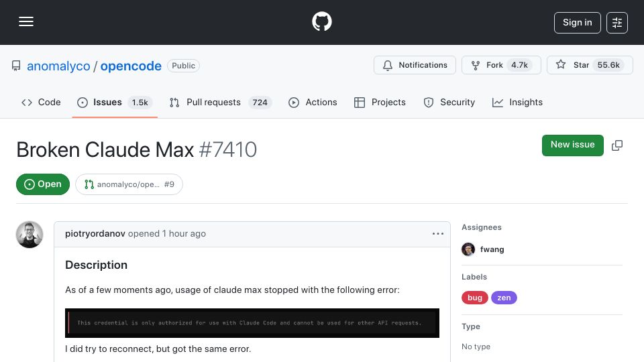
Task: Create a New issue
Action: pos(572,145)
